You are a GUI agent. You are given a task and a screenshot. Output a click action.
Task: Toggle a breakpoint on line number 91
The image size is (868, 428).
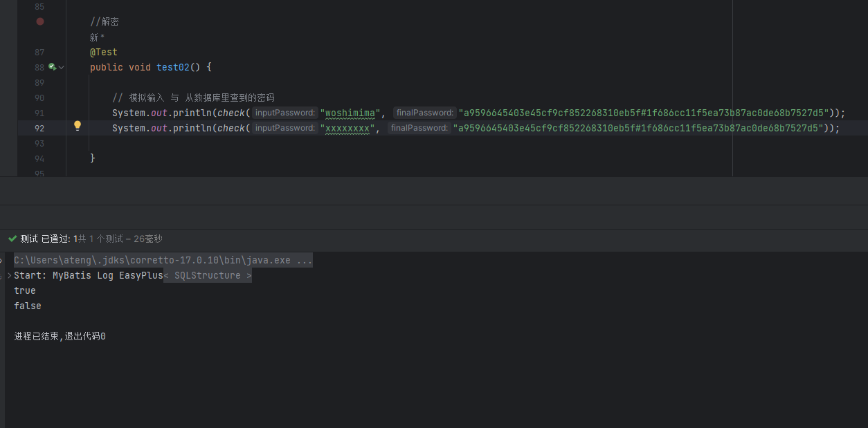point(39,113)
